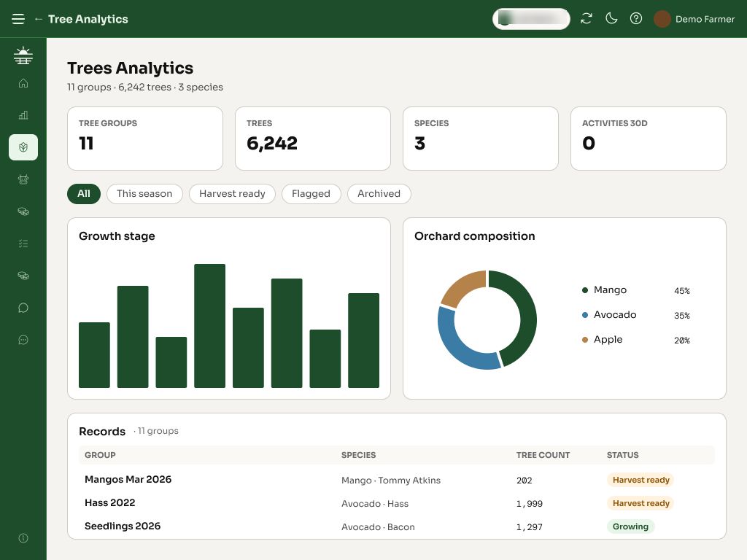Open the Demo Farmer avatar
The width and height of the screenshot is (747, 560).
[662, 19]
